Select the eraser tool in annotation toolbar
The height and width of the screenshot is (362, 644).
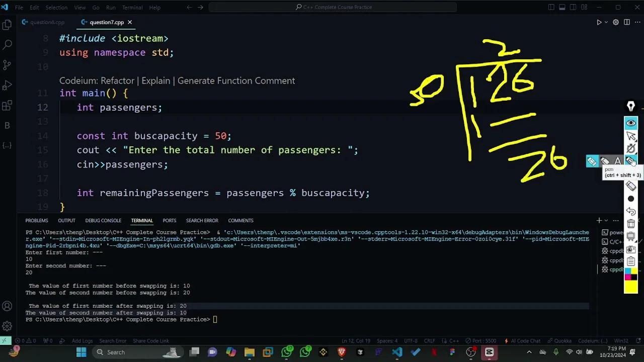point(631,186)
